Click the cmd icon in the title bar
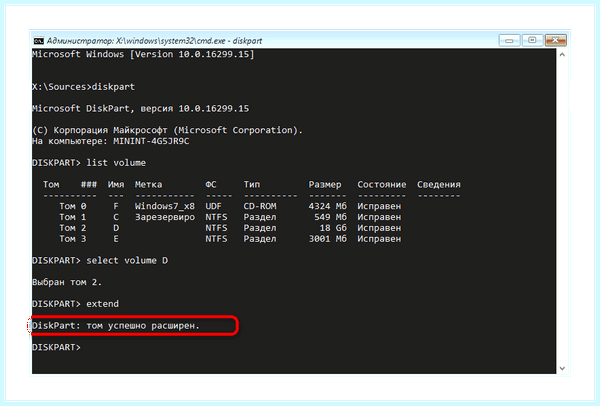 pyautogui.click(x=39, y=41)
